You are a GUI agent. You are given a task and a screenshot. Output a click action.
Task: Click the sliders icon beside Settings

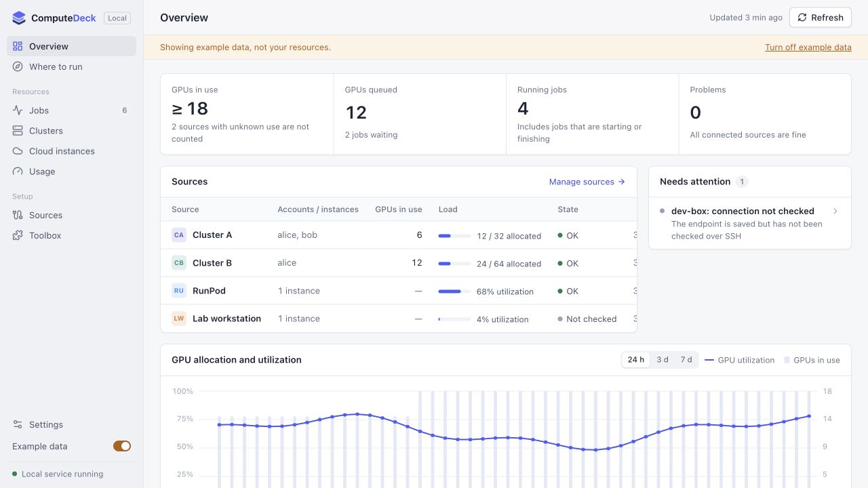[18, 424]
